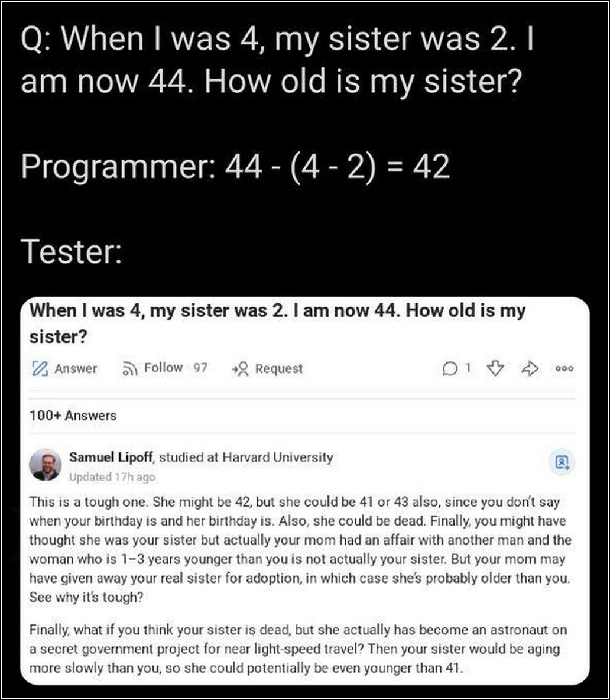Open the three-dot more options menu
The width and height of the screenshot is (610, 700).
click(x=564, y=369)
